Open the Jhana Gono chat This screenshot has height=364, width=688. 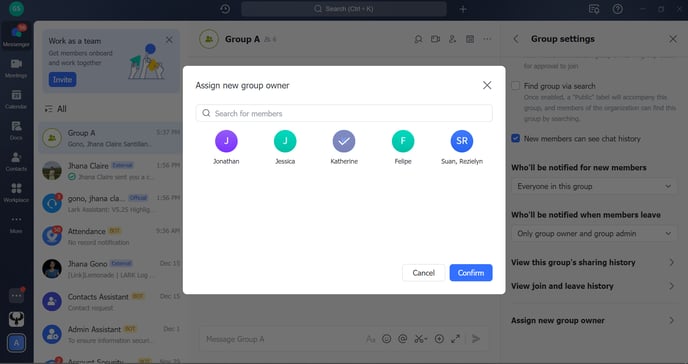click(x=110, y=268)
